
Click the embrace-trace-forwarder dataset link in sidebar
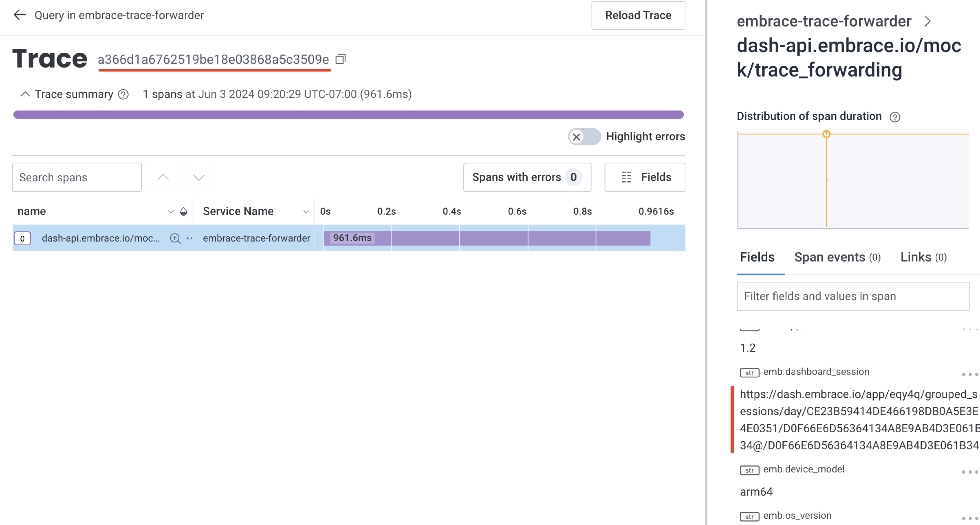(x=824, y=21)
